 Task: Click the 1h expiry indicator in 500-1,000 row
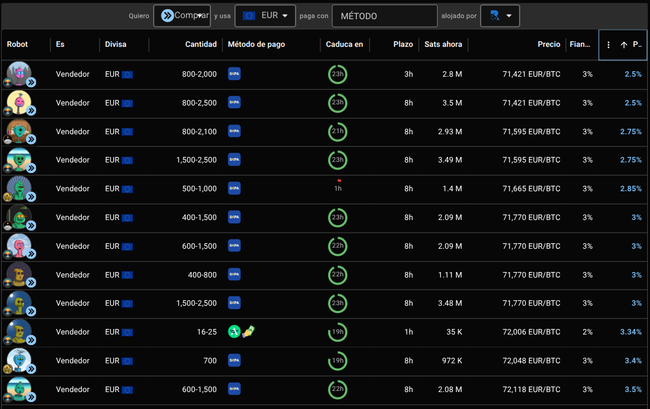pyautogui.click(x=338, y=186)
